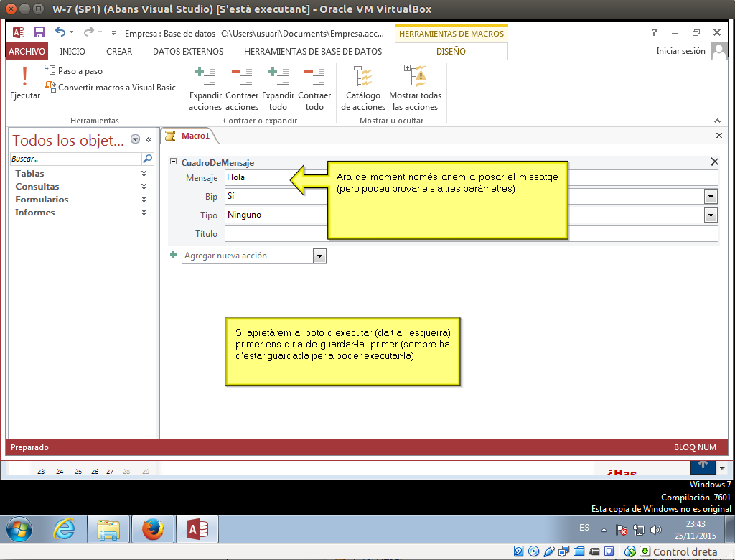Collapse the CuadroDeMensaje action
The width and height of the screenshot is (735, 560).
pos(173,162)
